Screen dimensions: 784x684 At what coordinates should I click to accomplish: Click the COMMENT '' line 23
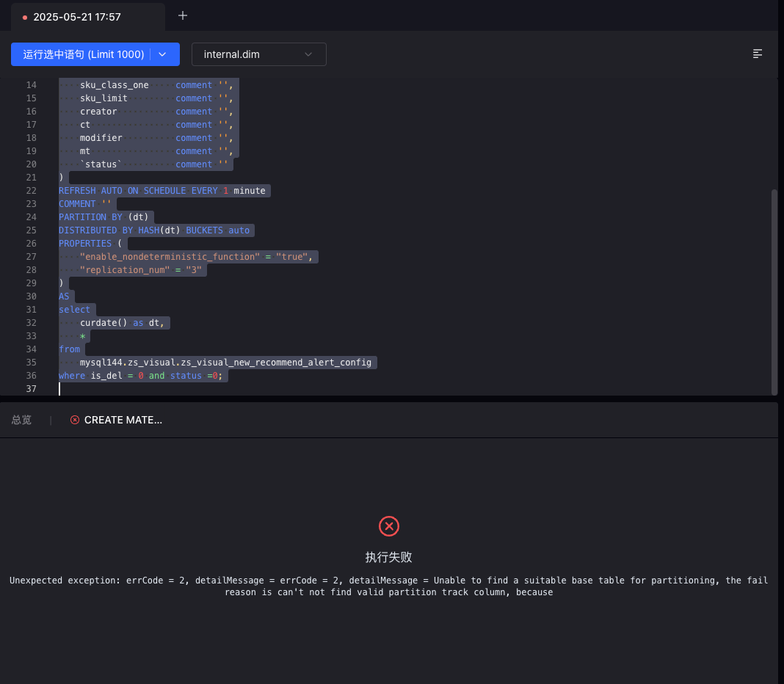click(x=85, y=203)
